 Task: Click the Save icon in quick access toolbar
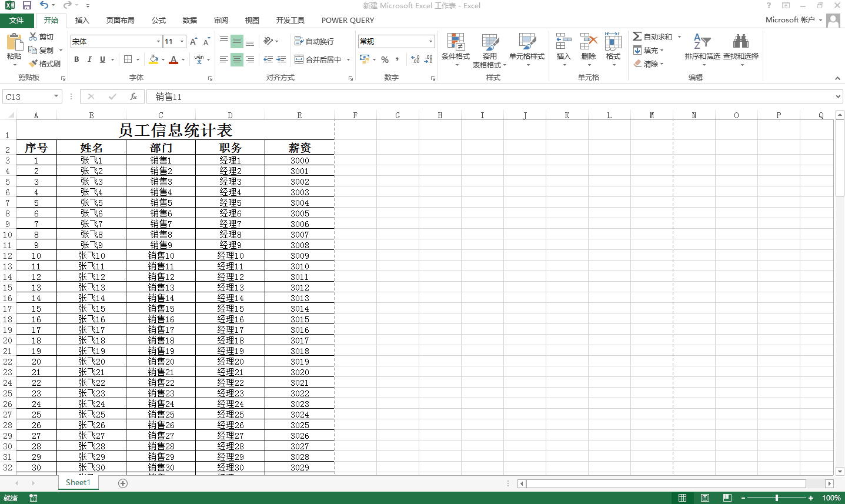pyautogui.click(x=27, y=5)
